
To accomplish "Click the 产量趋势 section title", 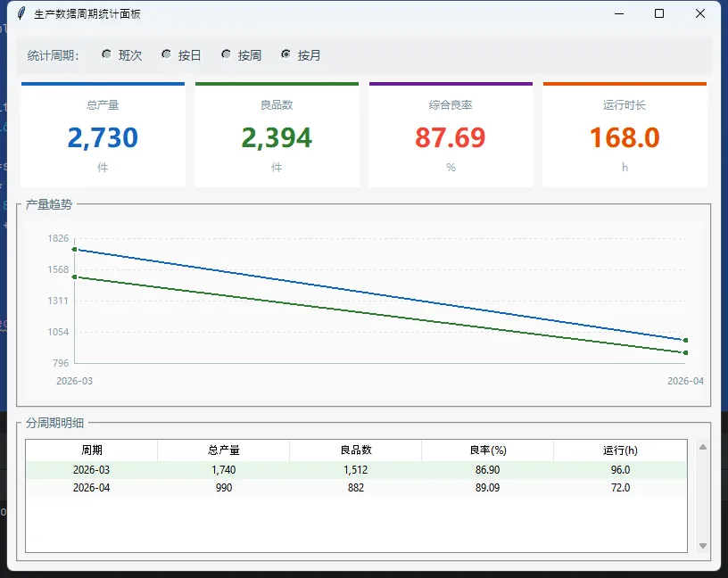I will pos(49,204).
